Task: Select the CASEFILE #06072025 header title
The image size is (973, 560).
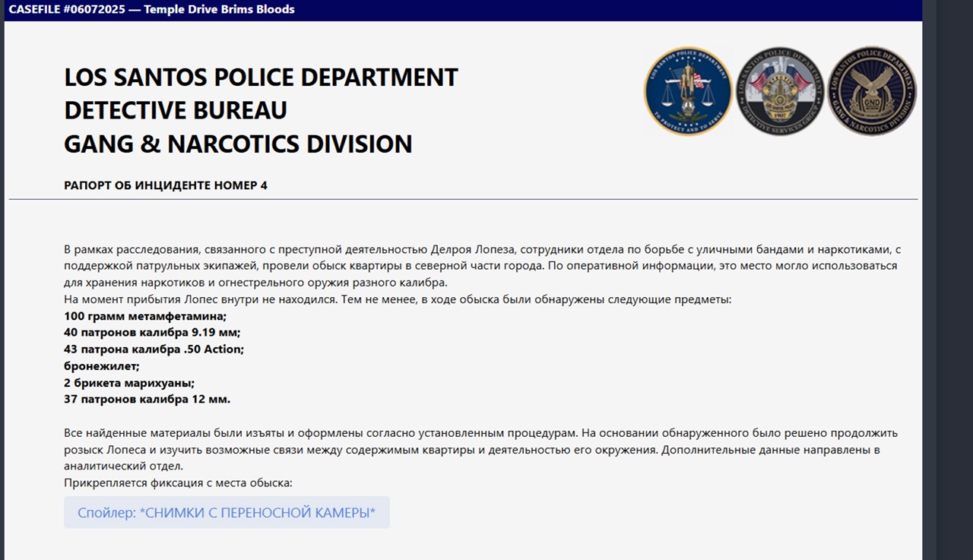Action: pos(151,10)
